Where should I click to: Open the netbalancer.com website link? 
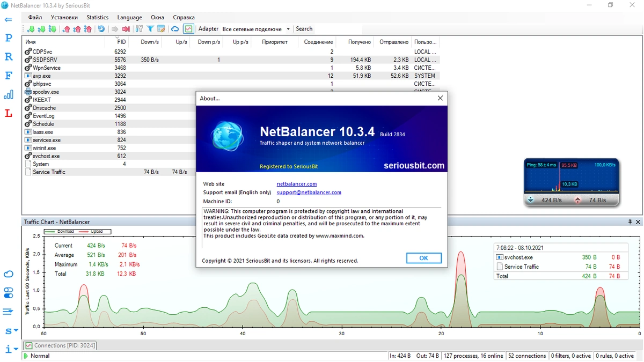coord(297,184)
